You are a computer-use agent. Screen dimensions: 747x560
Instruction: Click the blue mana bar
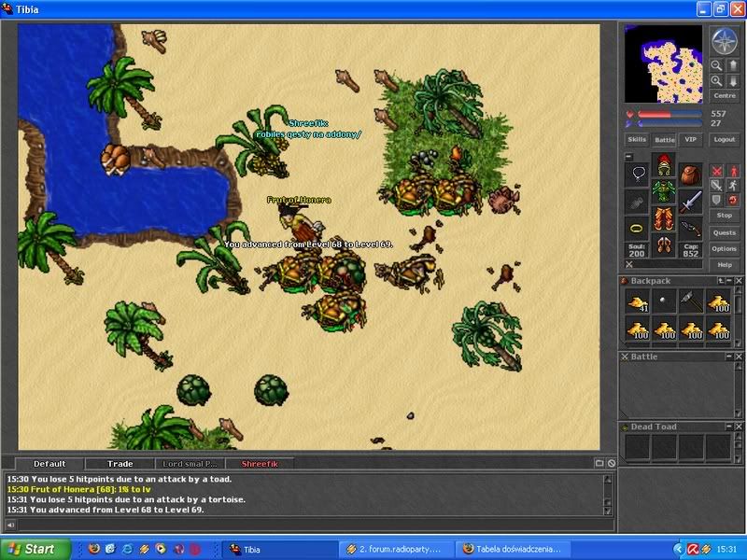coord(669,123)
